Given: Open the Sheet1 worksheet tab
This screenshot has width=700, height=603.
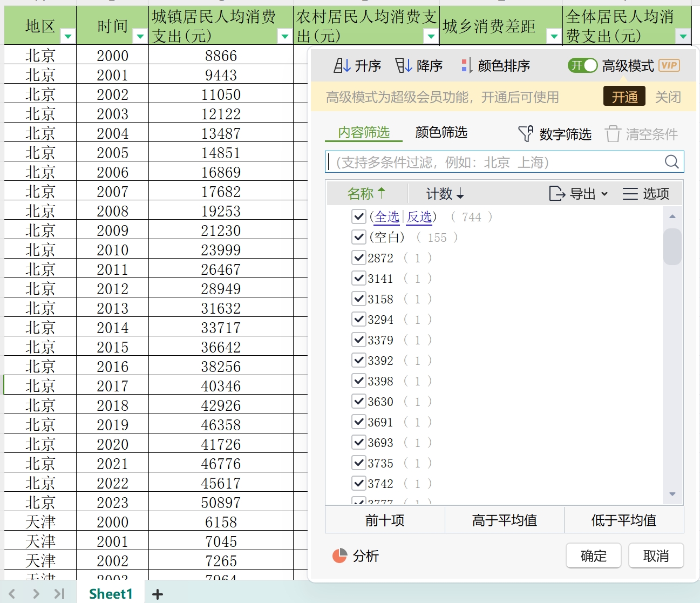Looking at the screenshot, I should [111, 594].
